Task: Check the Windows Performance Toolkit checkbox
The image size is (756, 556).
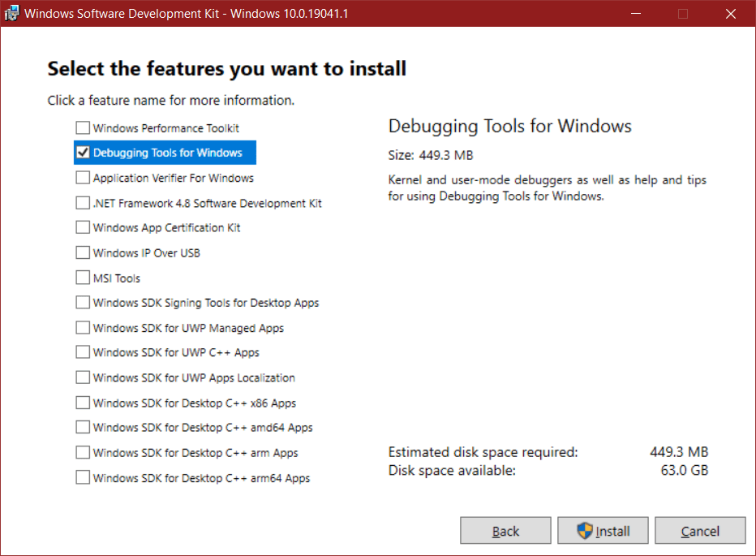Action: point(83,127)
